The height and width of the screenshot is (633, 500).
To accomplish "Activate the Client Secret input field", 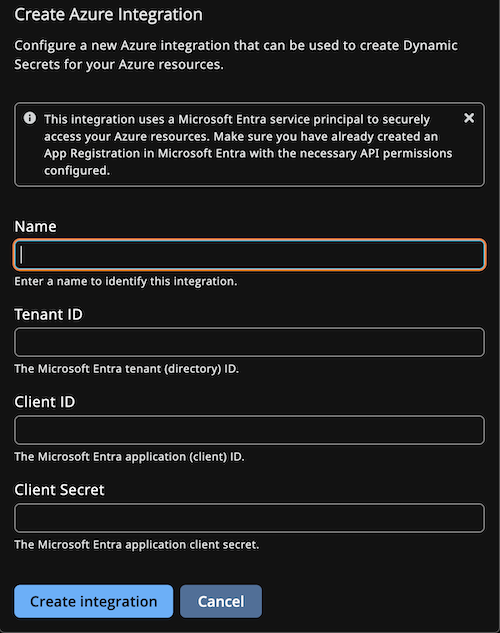I will point(249,518).
